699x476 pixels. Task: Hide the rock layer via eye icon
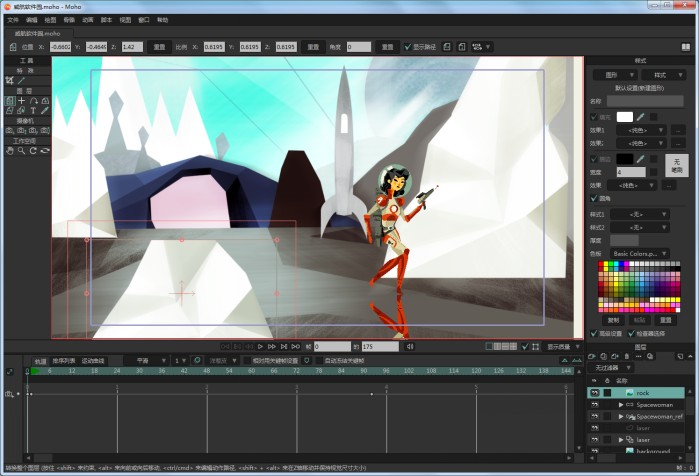tap(595, 393)
